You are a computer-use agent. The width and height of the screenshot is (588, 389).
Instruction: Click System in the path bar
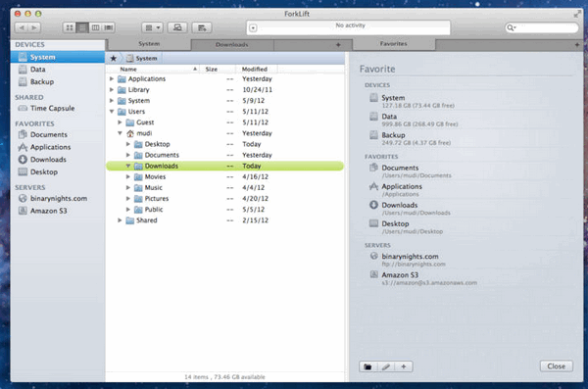142,58
